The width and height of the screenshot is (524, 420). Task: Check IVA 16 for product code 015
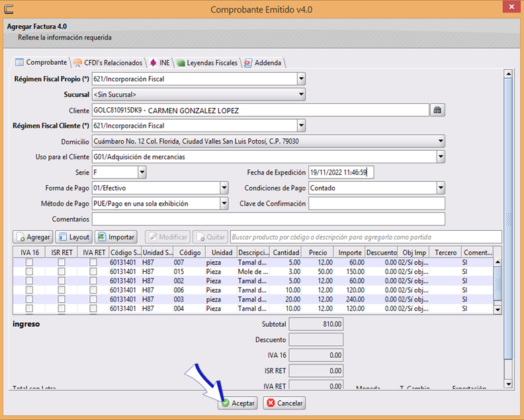coord(29,272)
